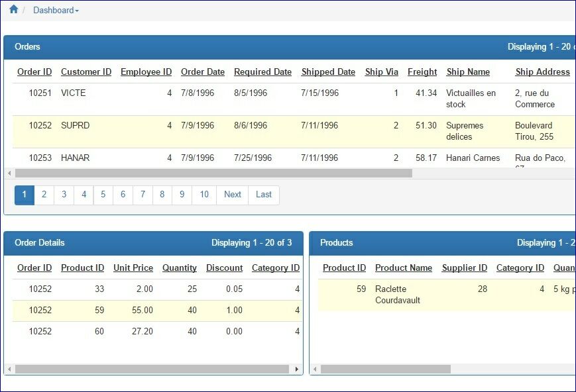
Task: Sort Order Details by Quantity
Action: coord(179,268)
